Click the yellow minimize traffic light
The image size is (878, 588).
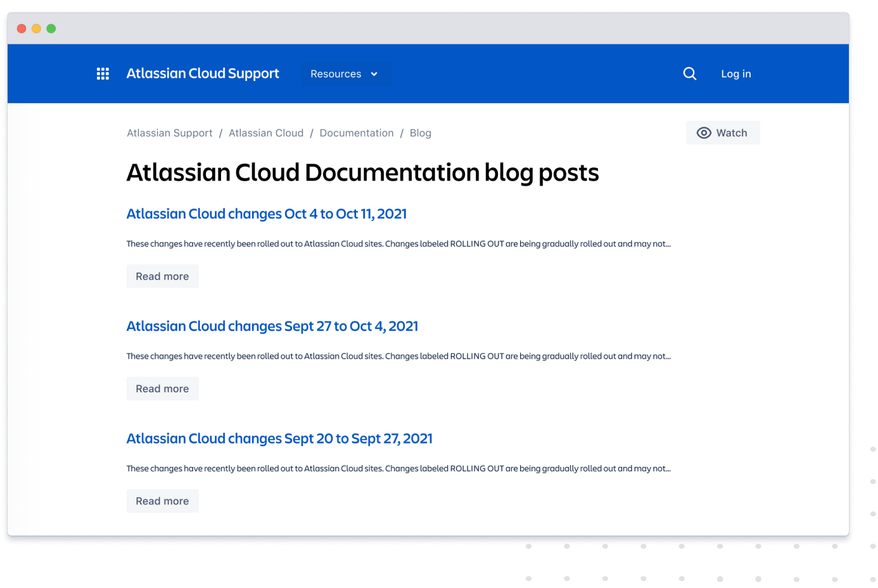[36, 28]
